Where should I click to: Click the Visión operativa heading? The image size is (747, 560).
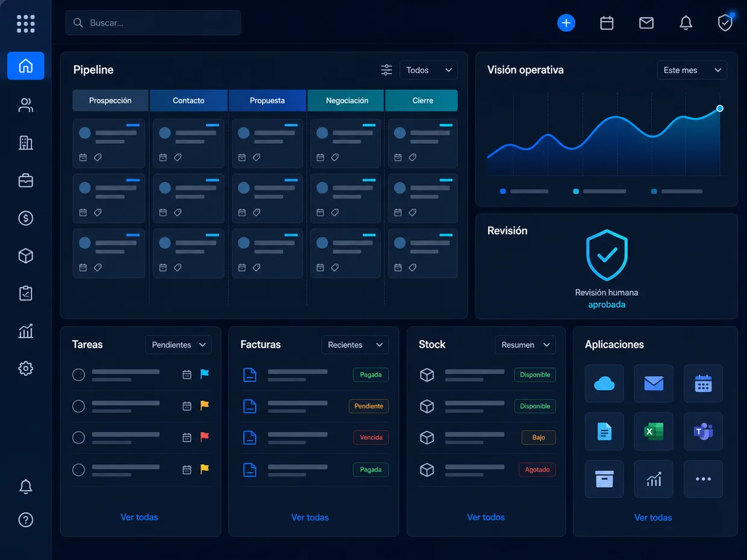(525, 70)
